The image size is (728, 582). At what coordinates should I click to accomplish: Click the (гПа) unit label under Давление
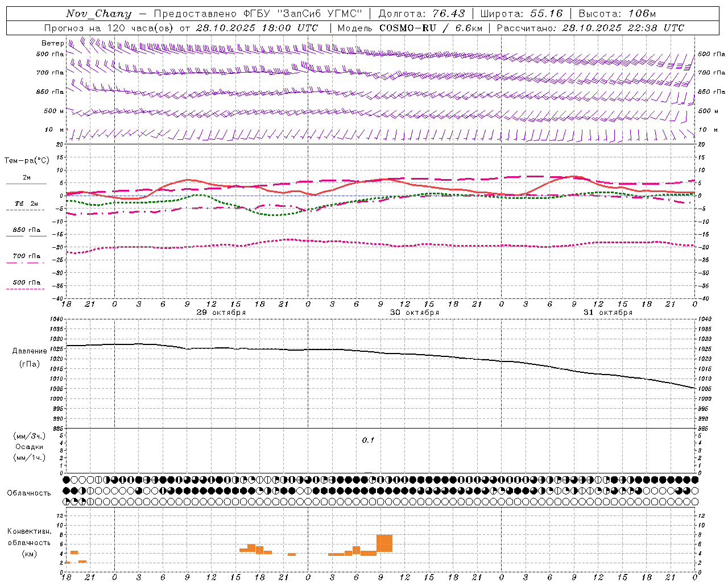(30, 364)
